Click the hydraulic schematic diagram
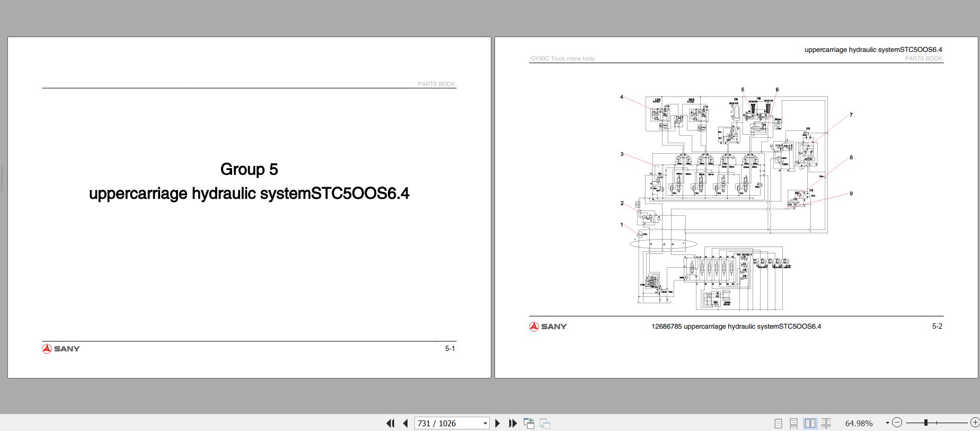Viewport: 980px width, 431px height. [x=737, y=198]
